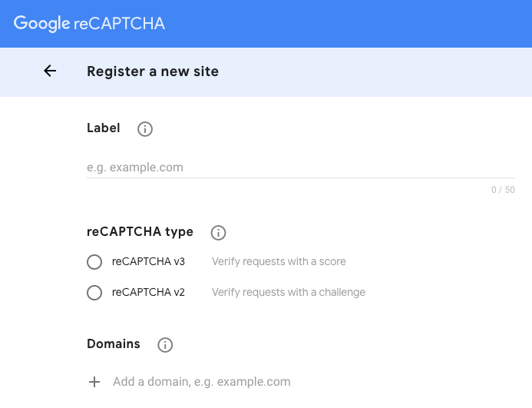Click the 'Register a new site' heading

(153, 71)
